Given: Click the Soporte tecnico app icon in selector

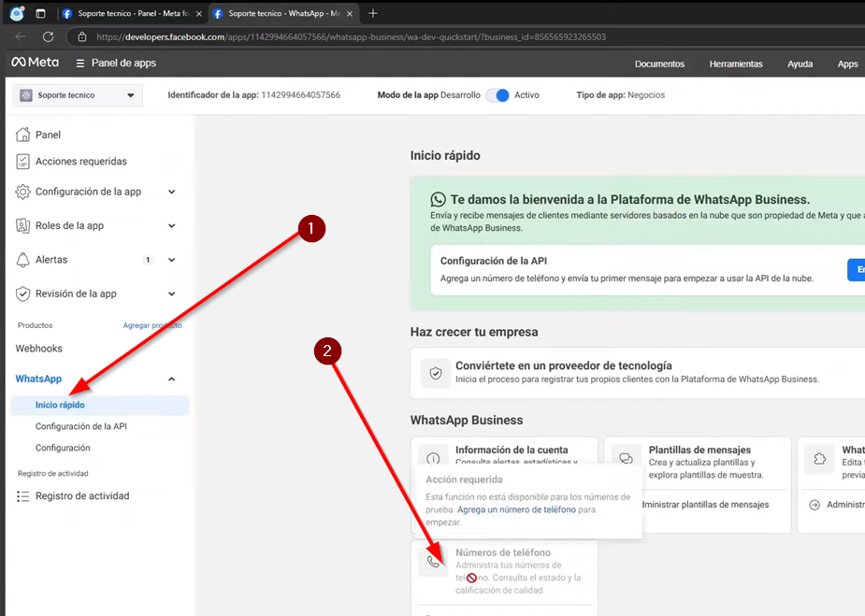Looking at the screenshot, I should pos(26,95).
